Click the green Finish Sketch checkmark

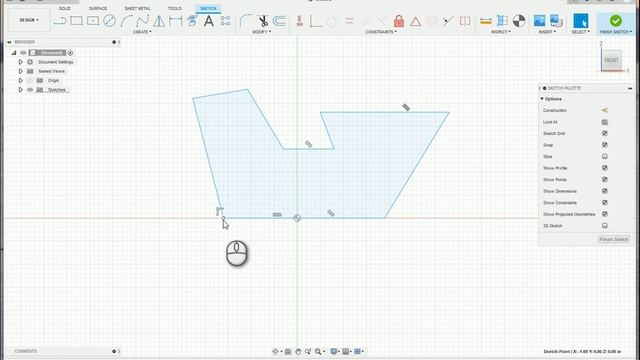(616, 20)
